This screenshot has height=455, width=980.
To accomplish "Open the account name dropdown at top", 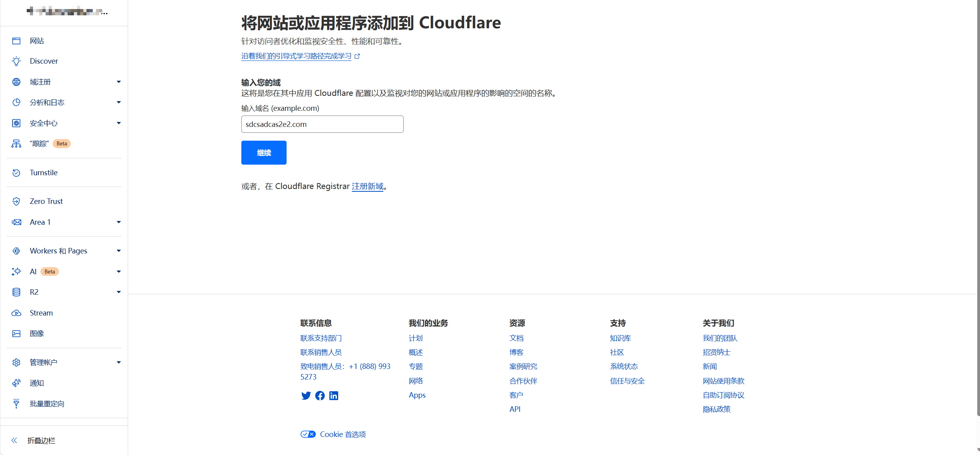I will (67, 11).
